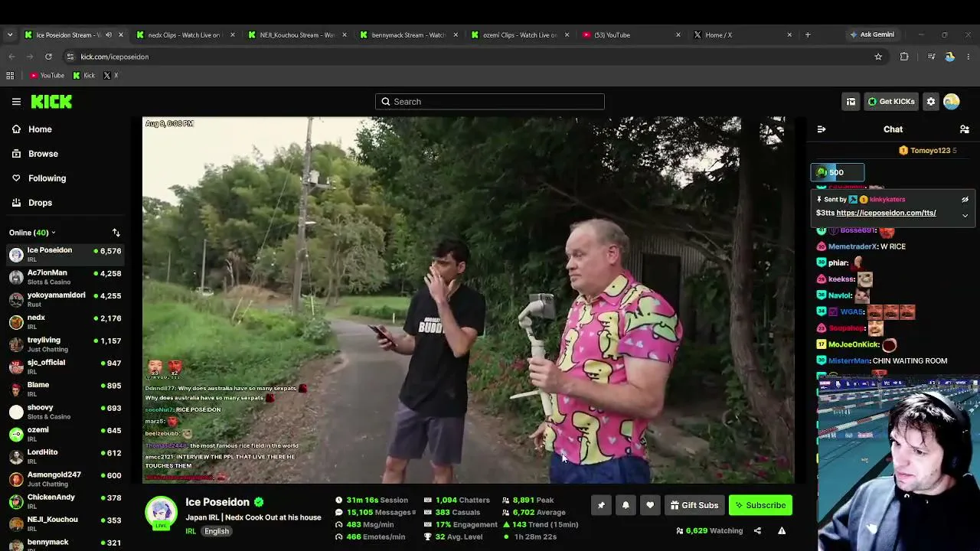This screenshot has height=551, width=980.
Task: Click the Gift Subs button
Action: [694, 505]
